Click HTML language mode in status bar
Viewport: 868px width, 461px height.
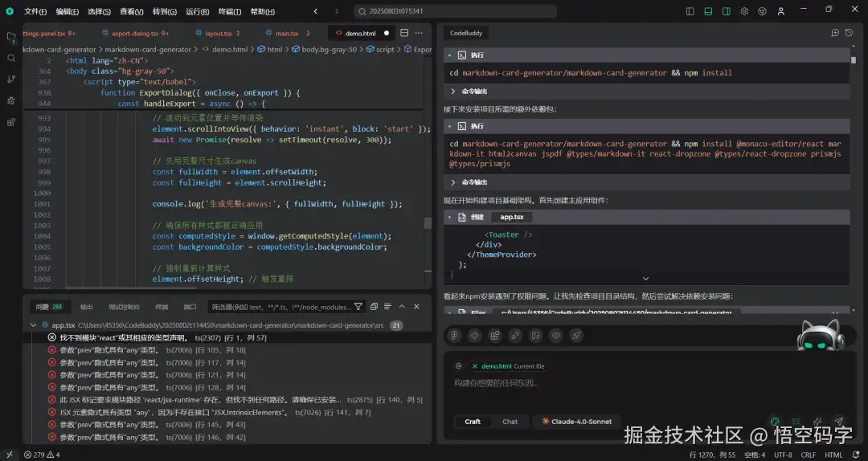[833, 455]
